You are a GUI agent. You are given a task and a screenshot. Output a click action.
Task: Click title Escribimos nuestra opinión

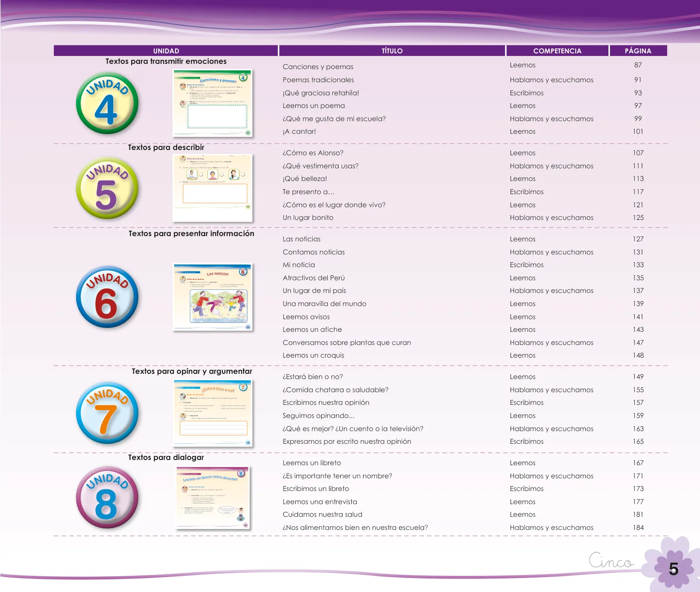click(x=326, y=403)
